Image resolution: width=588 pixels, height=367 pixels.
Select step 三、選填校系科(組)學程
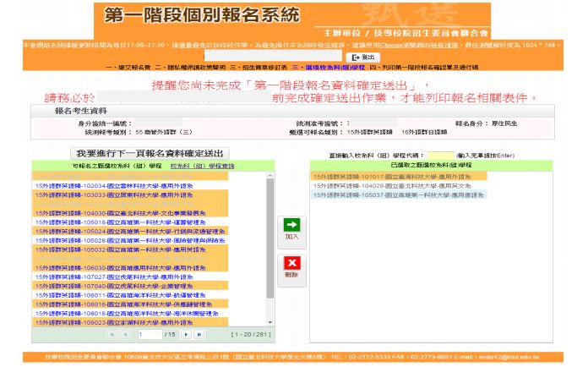coord(329,68)
